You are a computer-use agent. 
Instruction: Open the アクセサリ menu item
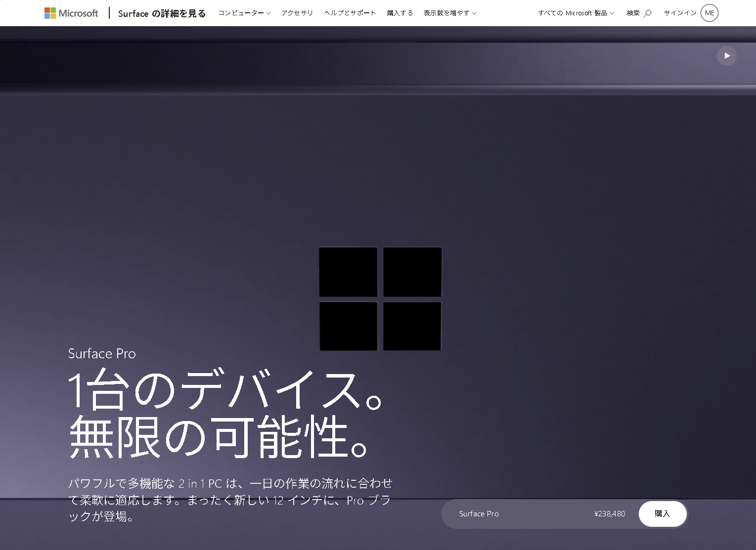(297, 13)
